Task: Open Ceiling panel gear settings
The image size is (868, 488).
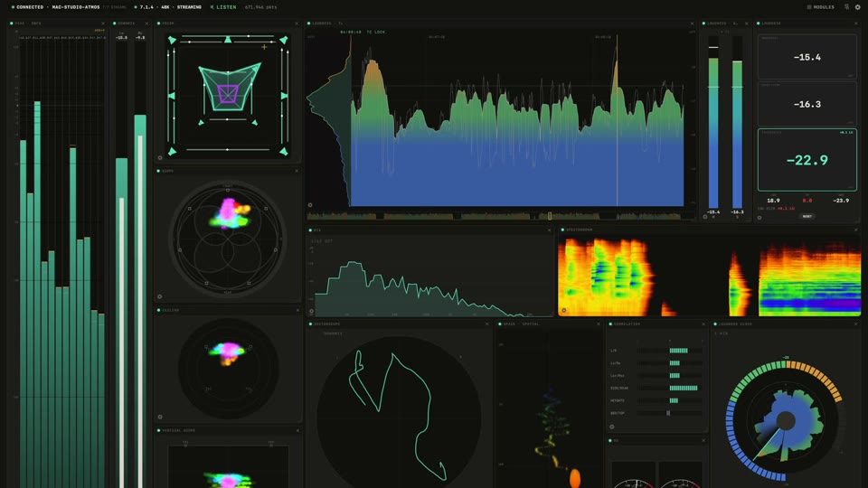Action: (160, 417)
